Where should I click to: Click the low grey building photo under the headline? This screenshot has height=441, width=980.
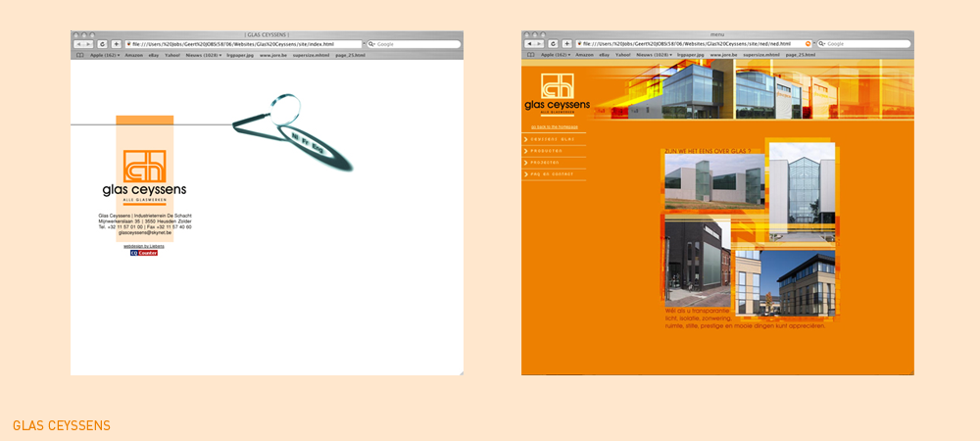(713, 182)
